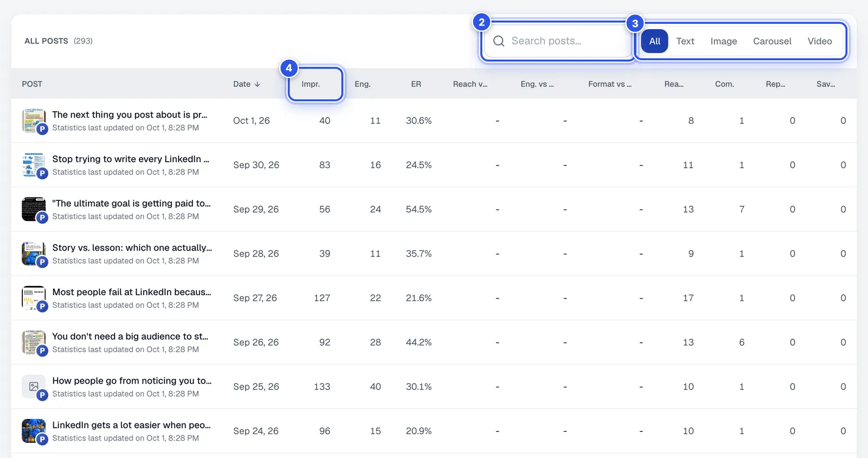Filter posts by Carousel
The height and width of the screenshot is (458, 868).
(772, 41)
